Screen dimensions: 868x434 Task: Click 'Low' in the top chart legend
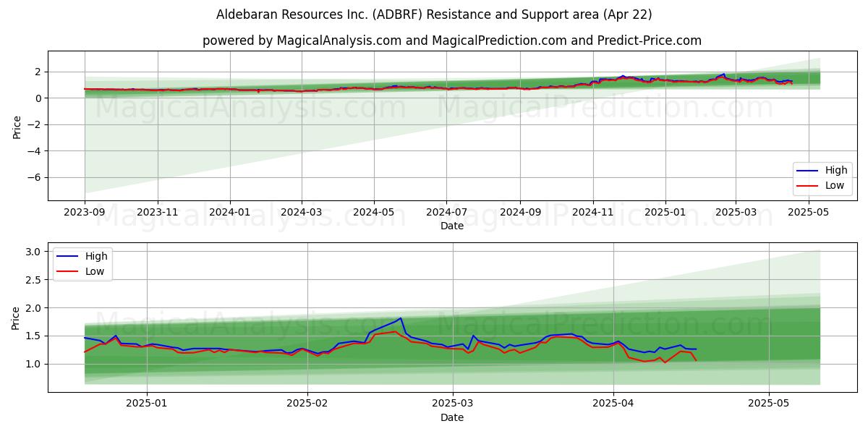(835, 185)
